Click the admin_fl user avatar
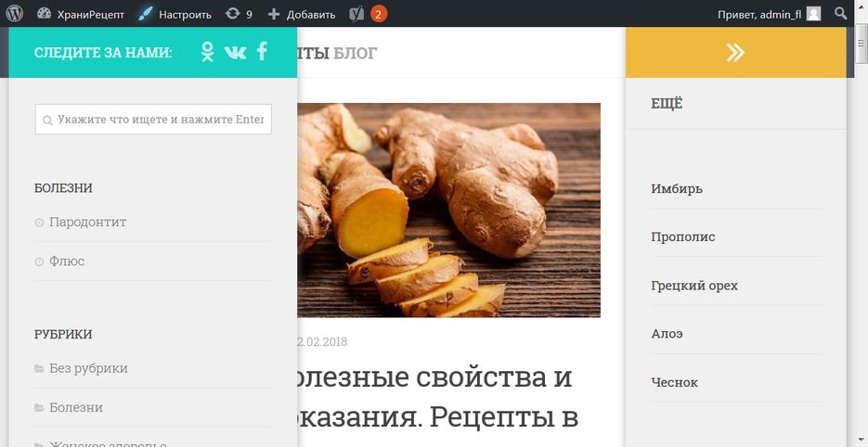 pos(813,14)
